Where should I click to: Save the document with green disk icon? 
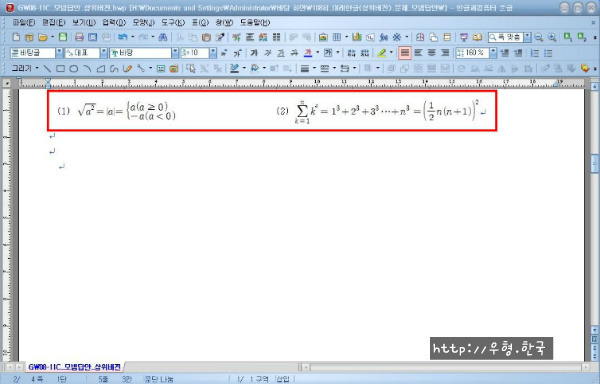click(x=63, y=37)
